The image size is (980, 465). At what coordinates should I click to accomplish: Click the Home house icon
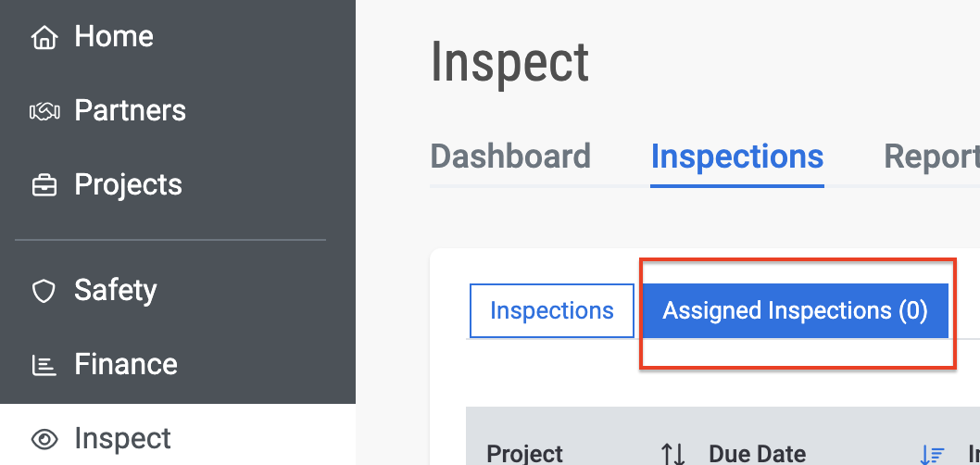(44, 37)
